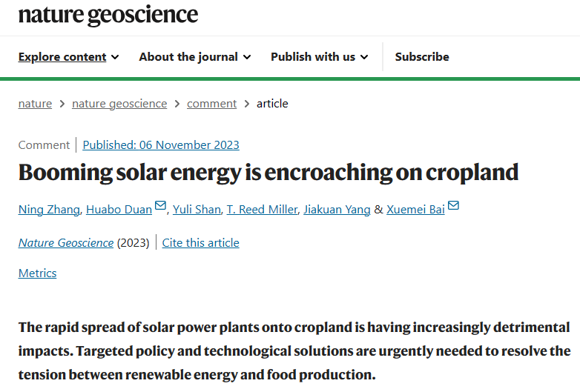Open author Huabo Duan's link
Image resolution: width=580 pixels, height=392 pixels.
119,210
